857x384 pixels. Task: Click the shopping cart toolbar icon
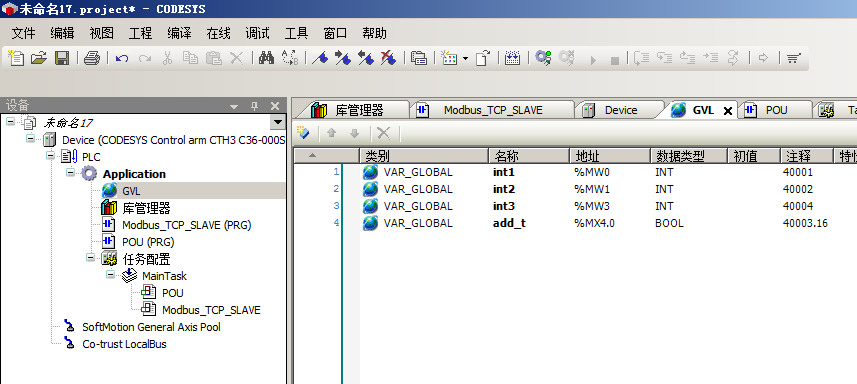(x=793, y=58)
